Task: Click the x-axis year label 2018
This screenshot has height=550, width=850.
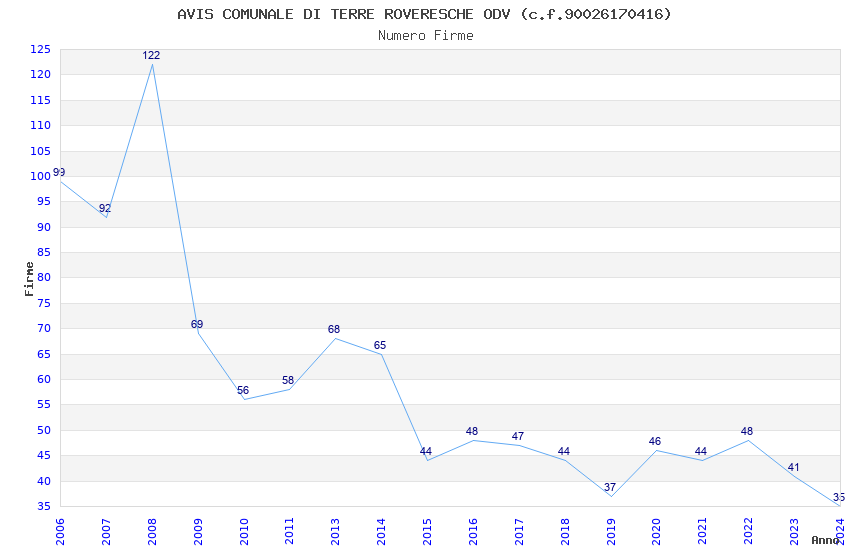Action: tap(565, 532)
